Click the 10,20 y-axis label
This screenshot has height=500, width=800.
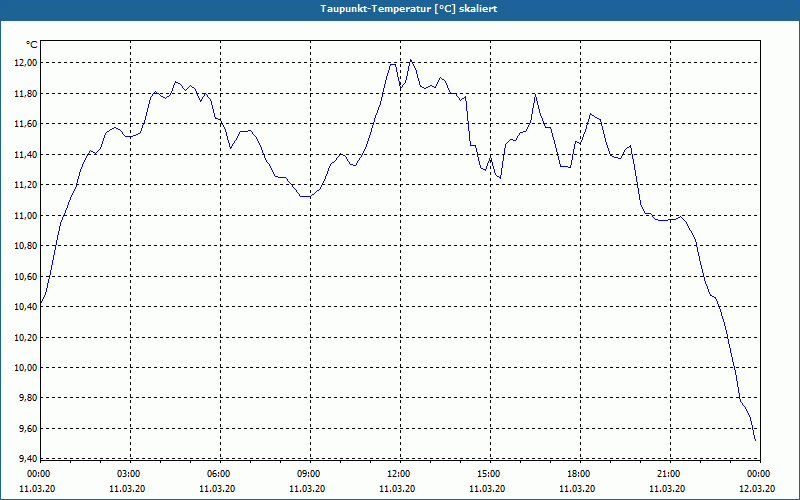click(27, 337)
